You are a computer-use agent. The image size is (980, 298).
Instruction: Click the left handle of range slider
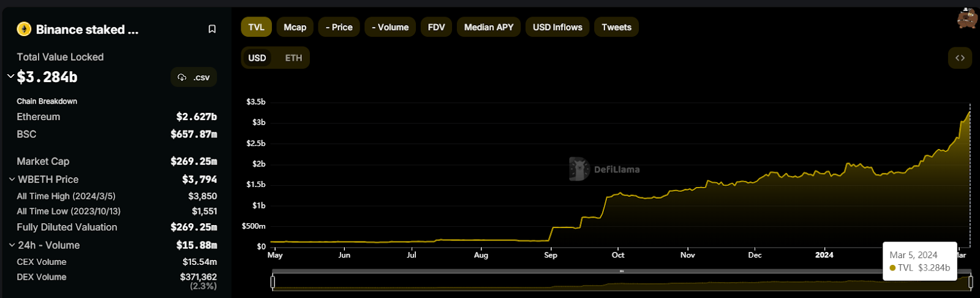(x=273, y=281)
